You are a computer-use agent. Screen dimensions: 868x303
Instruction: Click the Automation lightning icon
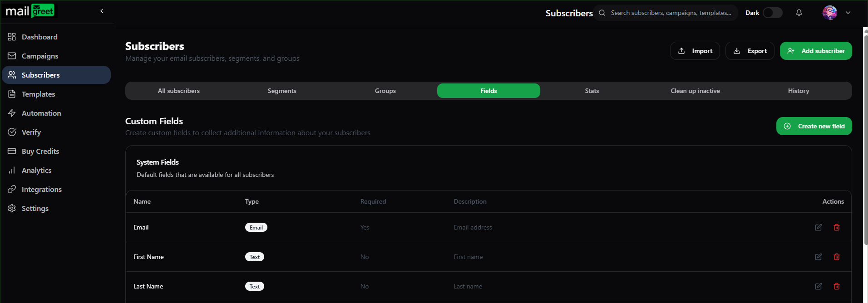[x=12, y=113]
